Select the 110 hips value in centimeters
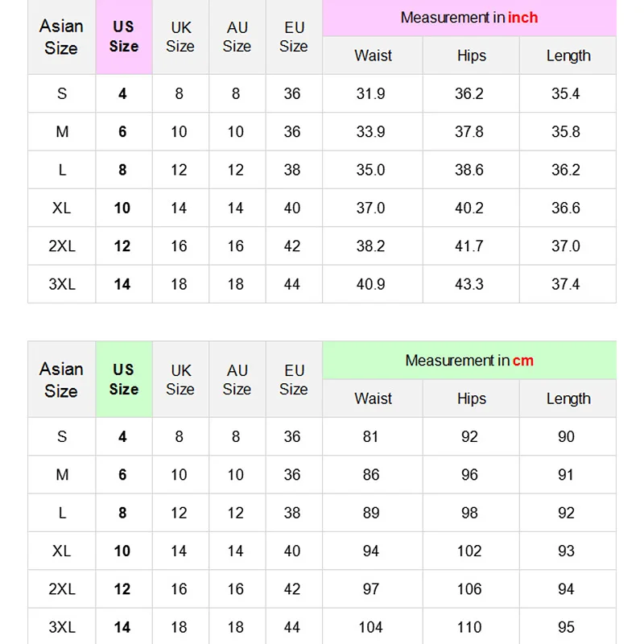 [x=469, y=627]
